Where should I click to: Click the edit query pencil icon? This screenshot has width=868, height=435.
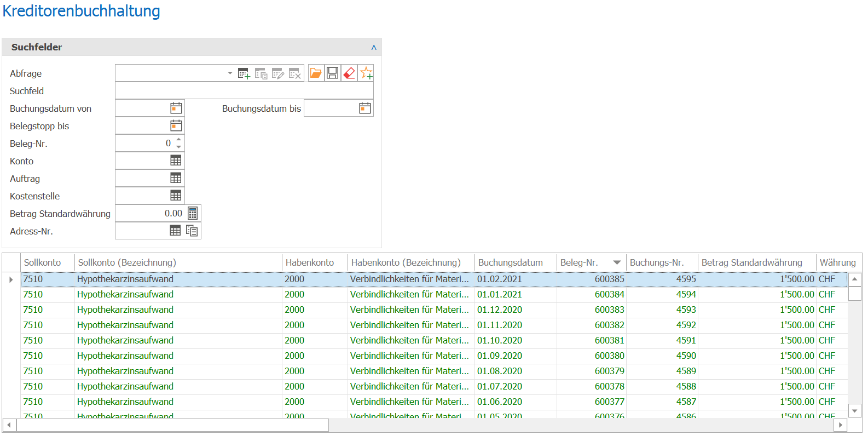point(278,73)
